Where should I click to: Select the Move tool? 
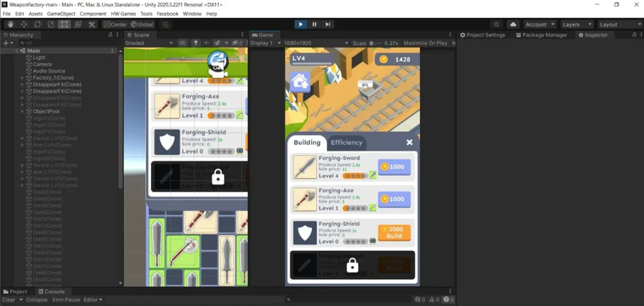pos(24,24)
